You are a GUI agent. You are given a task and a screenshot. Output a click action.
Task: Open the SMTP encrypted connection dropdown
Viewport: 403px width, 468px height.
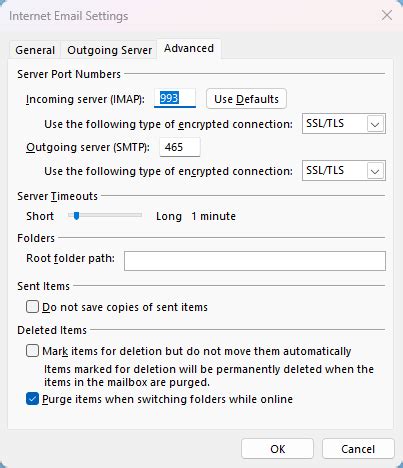pos(344,171)
